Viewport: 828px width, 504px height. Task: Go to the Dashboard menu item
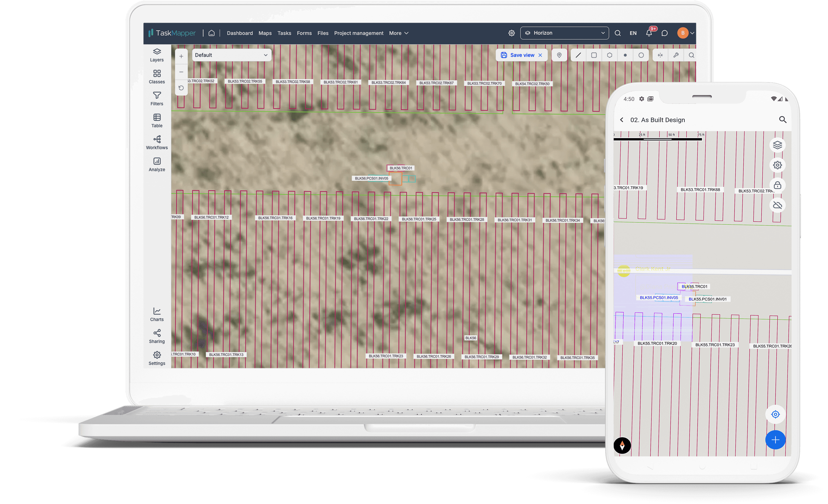tap(240, 33)
